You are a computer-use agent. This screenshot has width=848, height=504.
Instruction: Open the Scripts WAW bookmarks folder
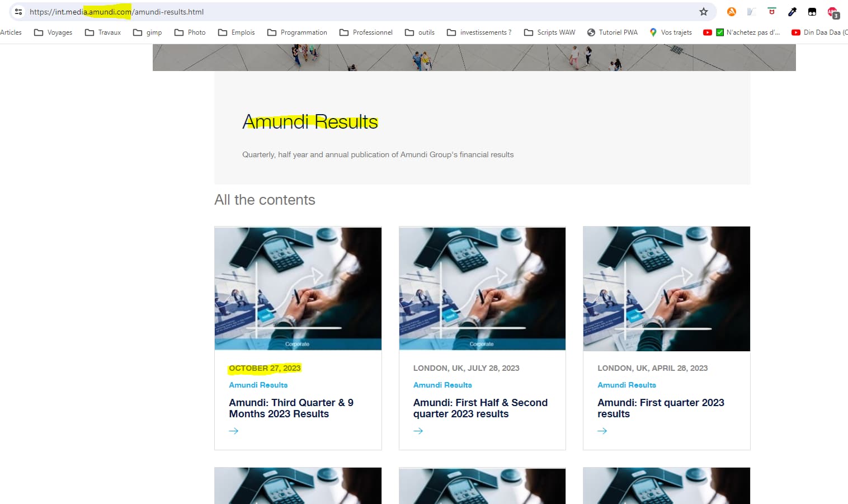[549, 32]
